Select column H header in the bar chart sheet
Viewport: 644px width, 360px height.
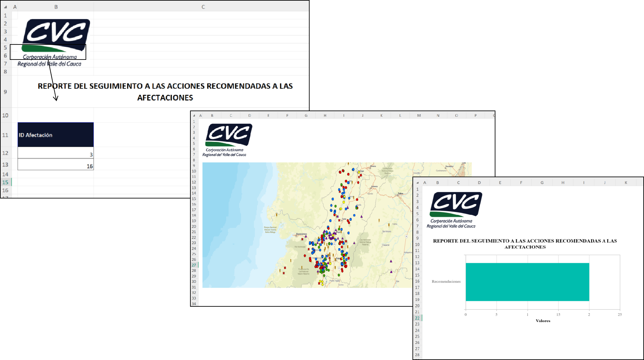coord(563,182)
